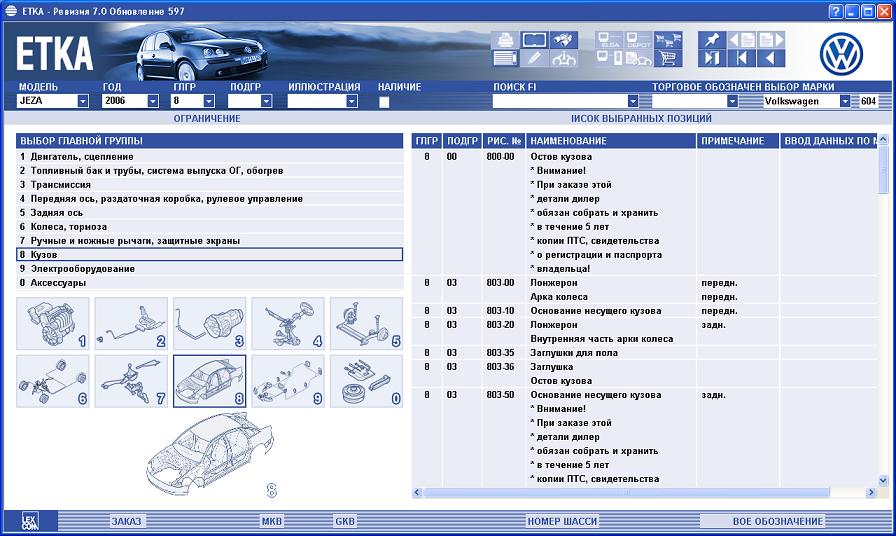Click the pencil edit icon
The width and height of the screenshot is (896, 536).
534,58
